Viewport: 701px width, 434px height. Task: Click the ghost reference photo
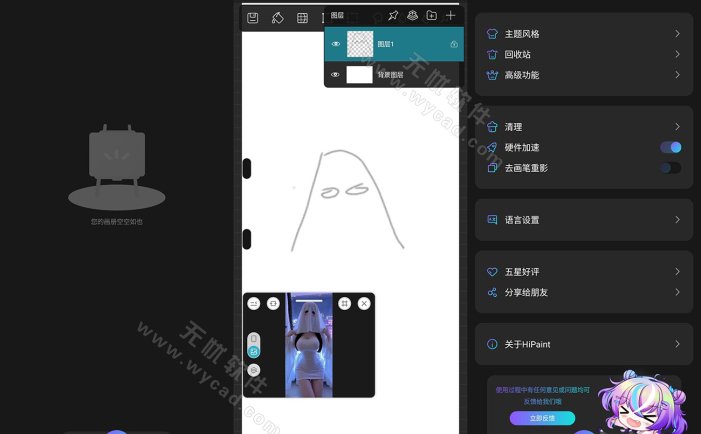point(309,345)
